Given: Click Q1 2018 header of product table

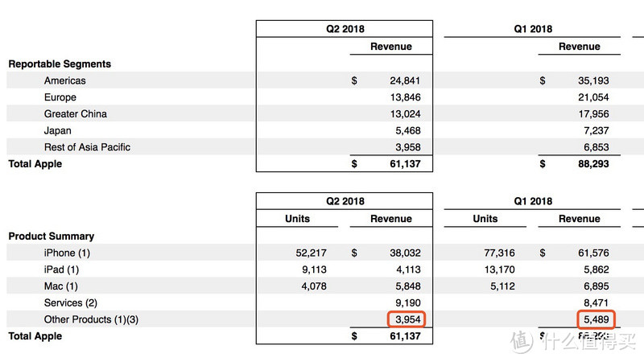Looking at the screenshot, I should tap(533, 202).
